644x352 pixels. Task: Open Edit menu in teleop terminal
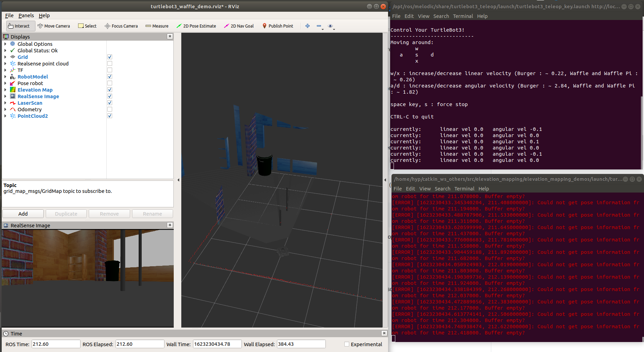(x=409, y=16)
